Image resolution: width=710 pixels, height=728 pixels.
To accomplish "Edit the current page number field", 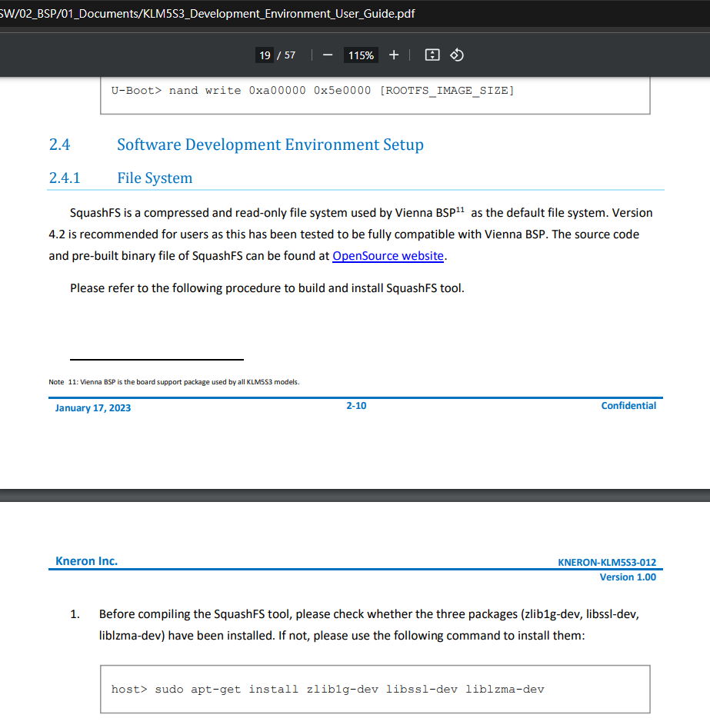I will (x=265, y=55).
